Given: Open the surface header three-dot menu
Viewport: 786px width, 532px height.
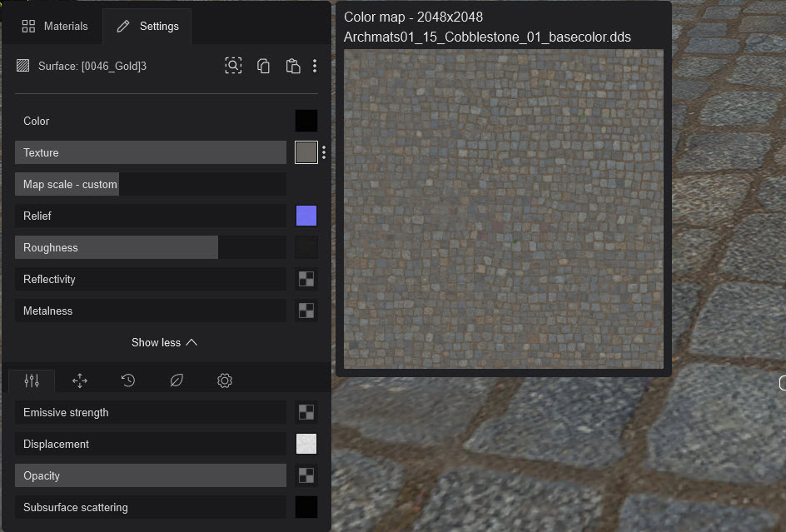Looking at the screenshot, I should pos(315,66).
